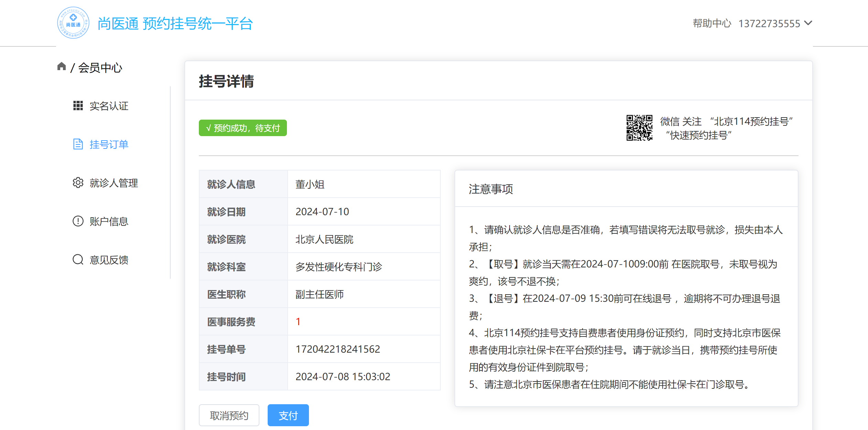Click 取消预约 button
The height and width of the screenshot is (430, 868).
pyautogui.click(x=229, y=415)
